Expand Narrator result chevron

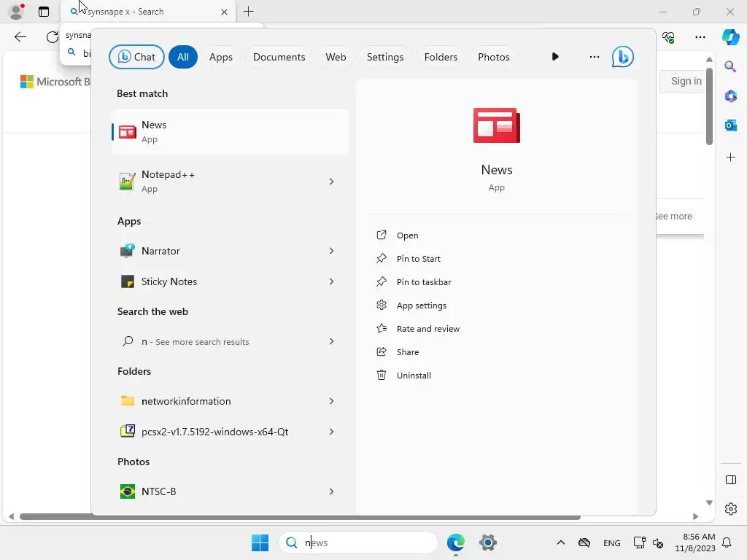point(332,251)
